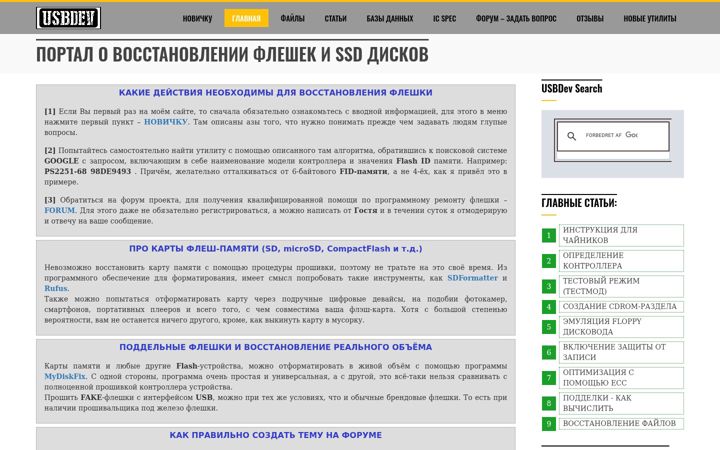Open article ПОДДЕЛКИ - КАК ВЫЧИСЛИТЬ
The width and height of the screenshot is (720, 450).
621,403
